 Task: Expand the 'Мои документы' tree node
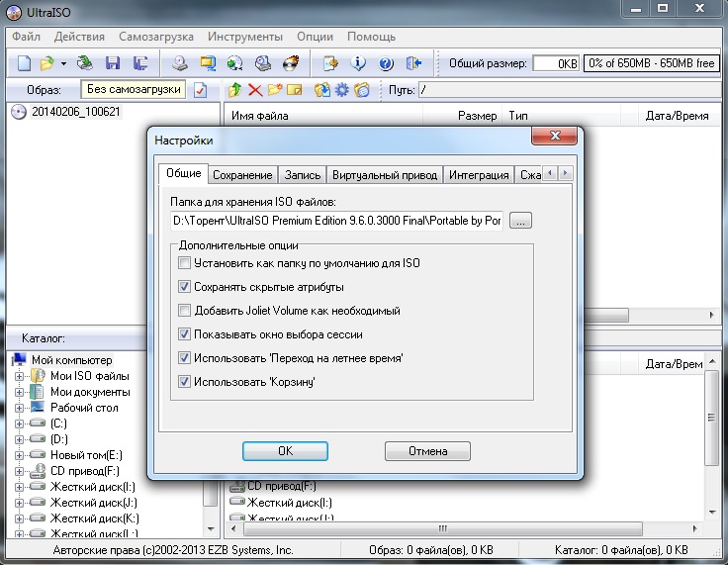(19, 392)
